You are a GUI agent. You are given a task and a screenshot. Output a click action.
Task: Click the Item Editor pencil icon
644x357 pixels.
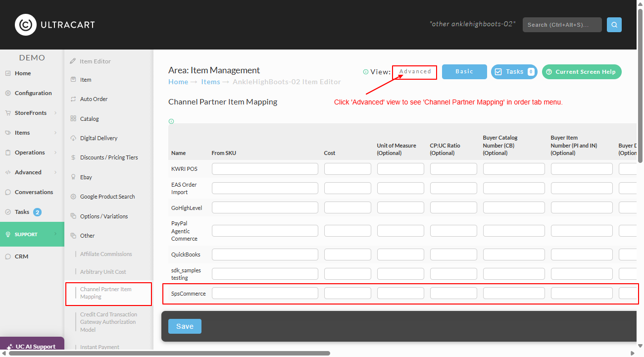coord(73,61)
